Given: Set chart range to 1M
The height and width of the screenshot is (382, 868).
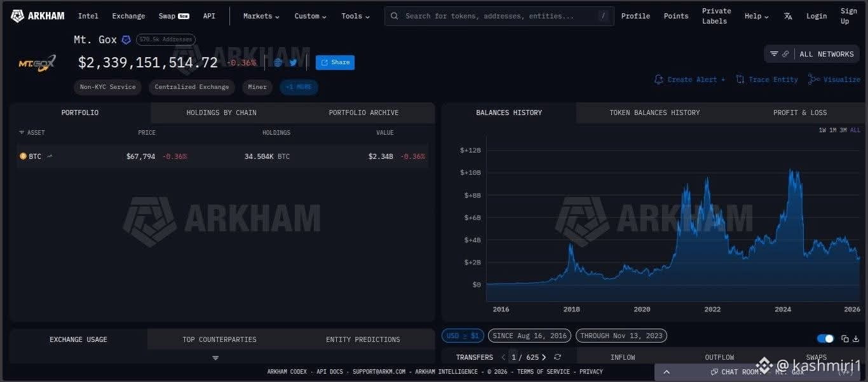Looking at the screenshot, I should point(832,130).
